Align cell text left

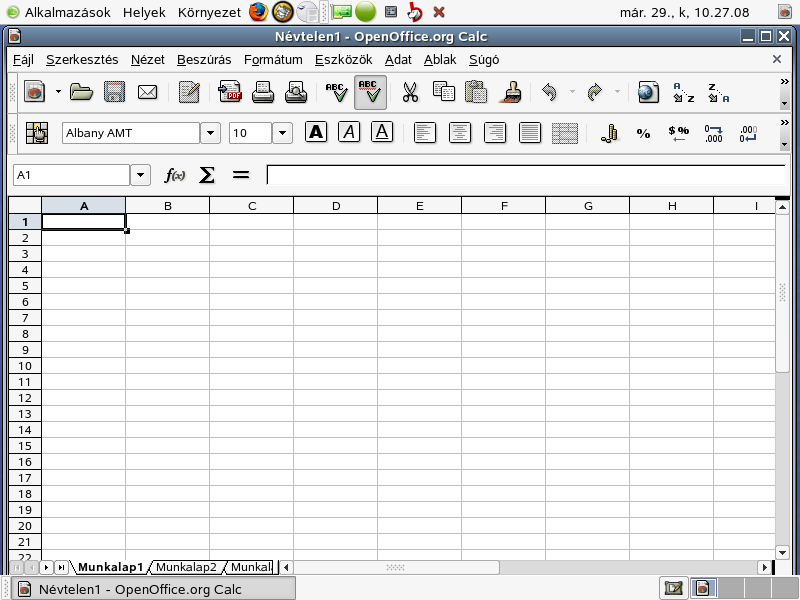point(425,133)
